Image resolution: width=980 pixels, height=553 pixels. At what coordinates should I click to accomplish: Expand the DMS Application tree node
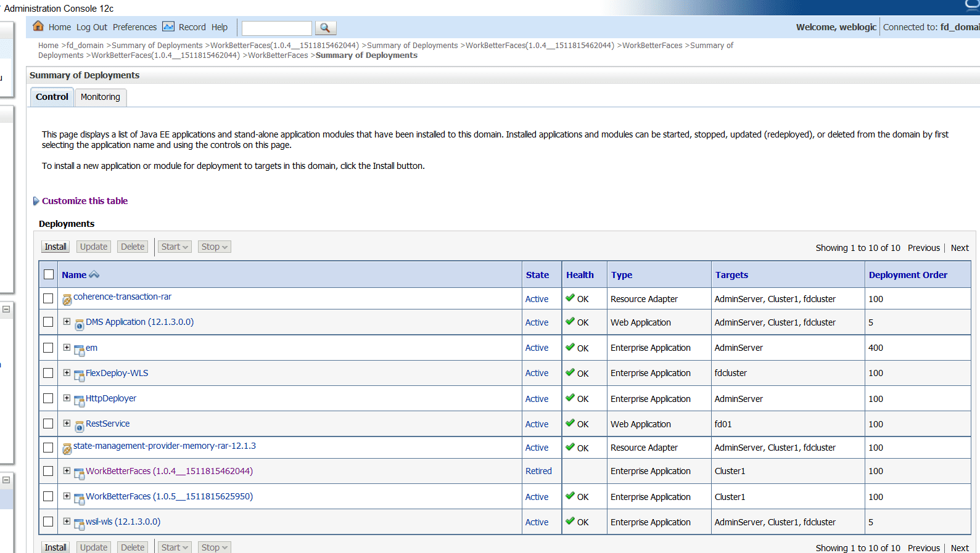pyautogui.click(x=67, y=321)
